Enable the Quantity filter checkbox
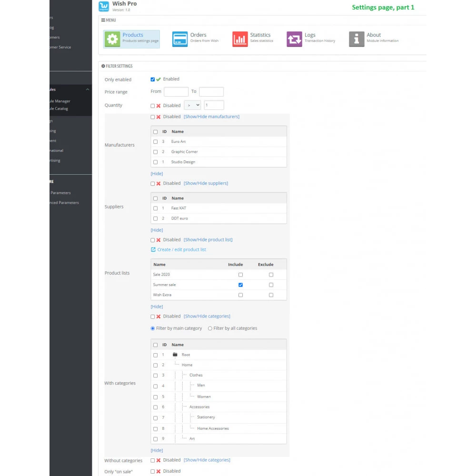This screenshot has height=476, width=476. click(153, 106)
